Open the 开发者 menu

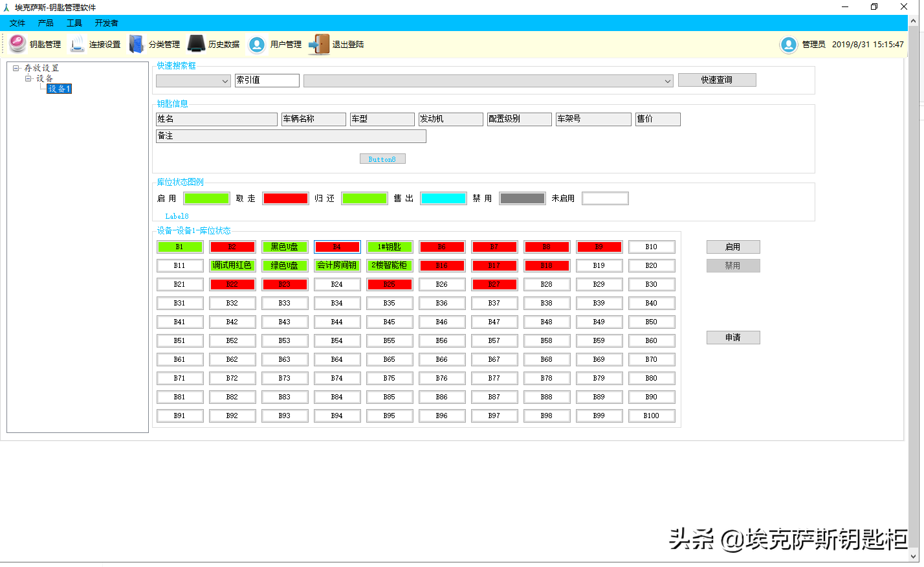(x=107, y=23)
